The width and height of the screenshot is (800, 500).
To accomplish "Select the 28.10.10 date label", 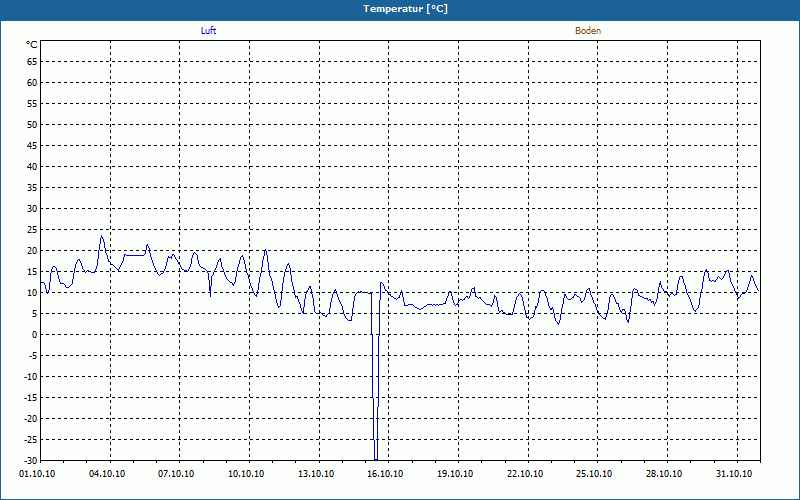I will [664, 474].
